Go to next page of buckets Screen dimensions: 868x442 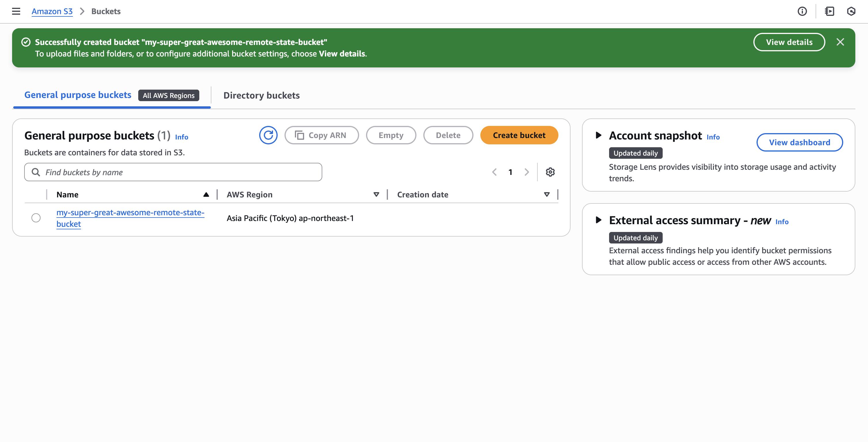526,172
